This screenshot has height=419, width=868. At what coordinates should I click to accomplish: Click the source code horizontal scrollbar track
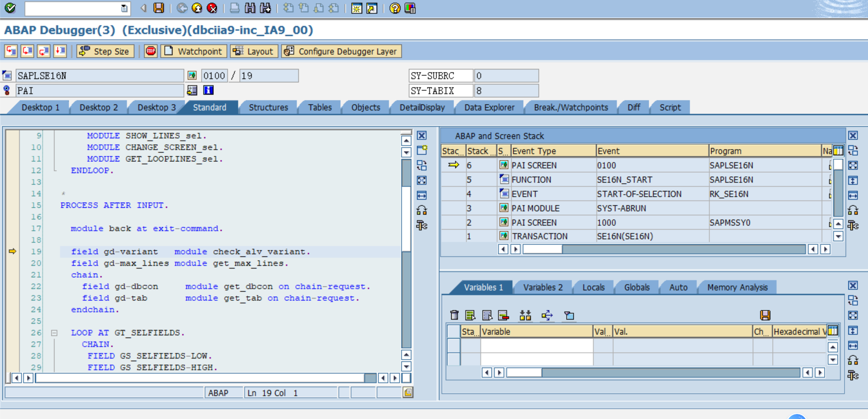coord(200,378)
